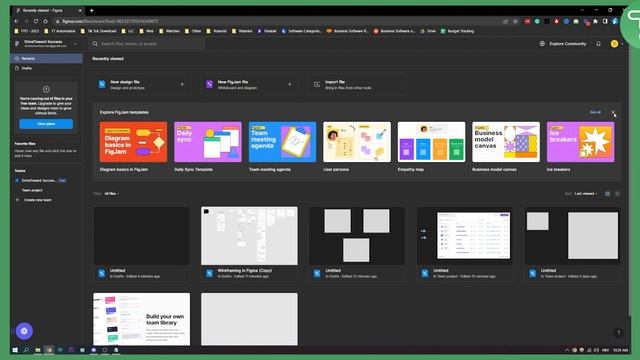Open the Empathy map template

click(x=431, y=142)
